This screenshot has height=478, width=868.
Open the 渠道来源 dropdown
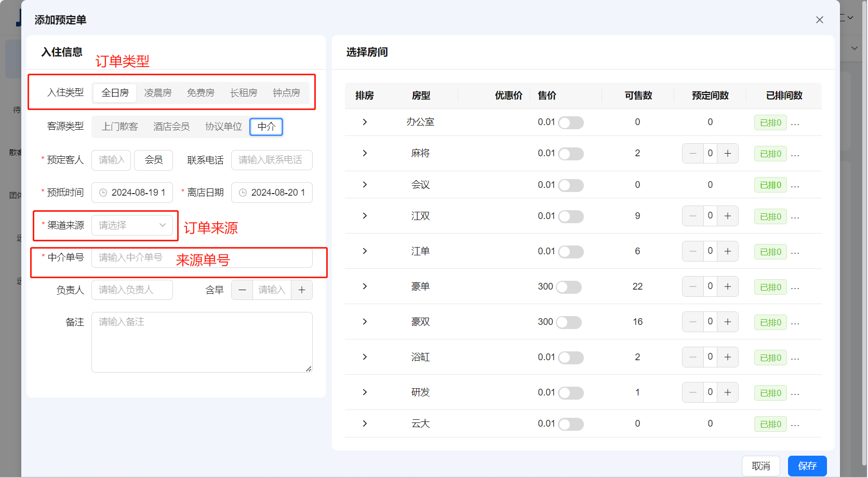pos(132,225)
